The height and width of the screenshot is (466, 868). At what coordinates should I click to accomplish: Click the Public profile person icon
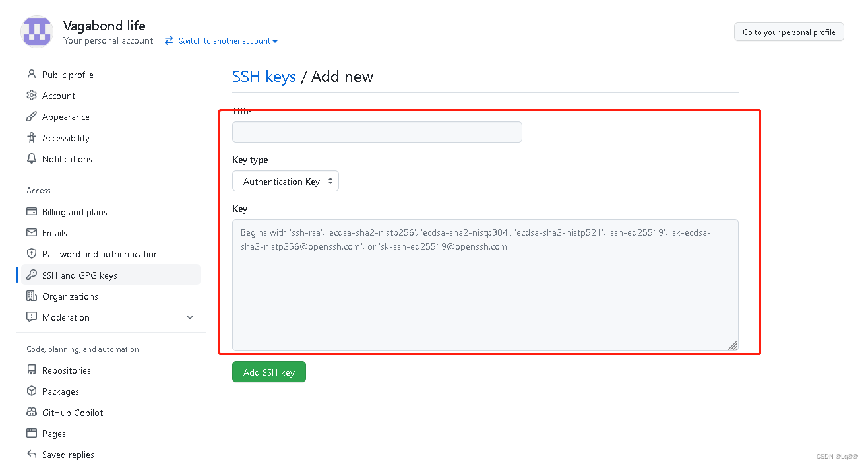[32, 75]
